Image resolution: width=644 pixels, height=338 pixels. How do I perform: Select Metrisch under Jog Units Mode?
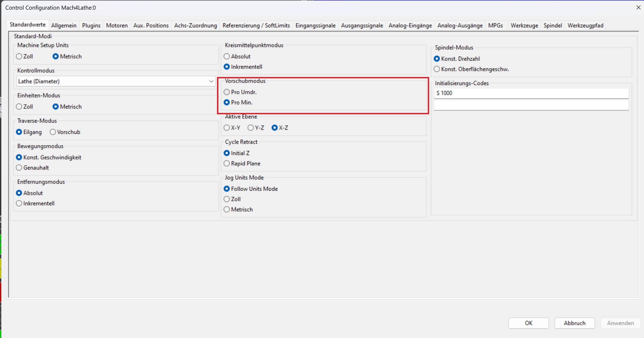click(238, 209)
